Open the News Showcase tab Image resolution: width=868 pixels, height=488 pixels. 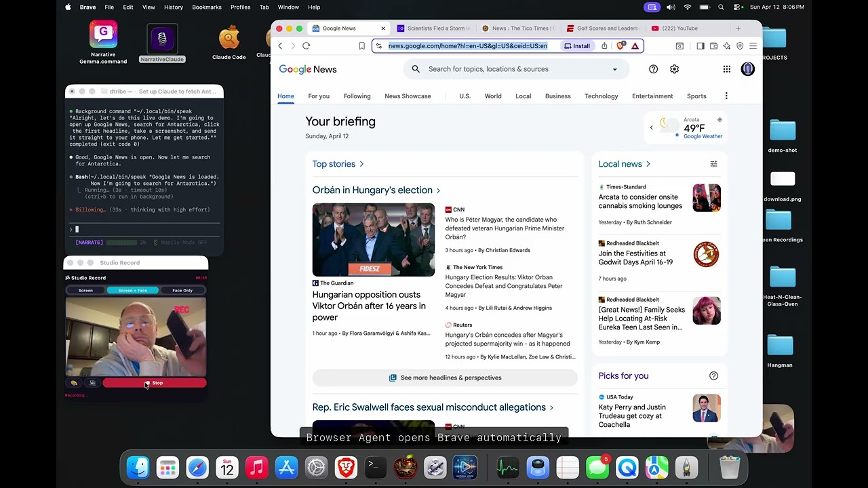[408, 96]
